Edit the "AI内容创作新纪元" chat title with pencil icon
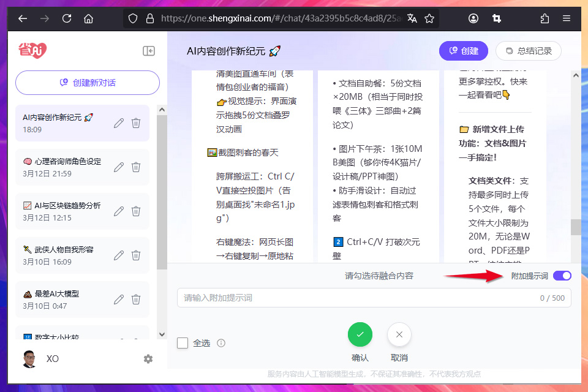The height and width of the screenshot is (392, 588). point(118,123)
